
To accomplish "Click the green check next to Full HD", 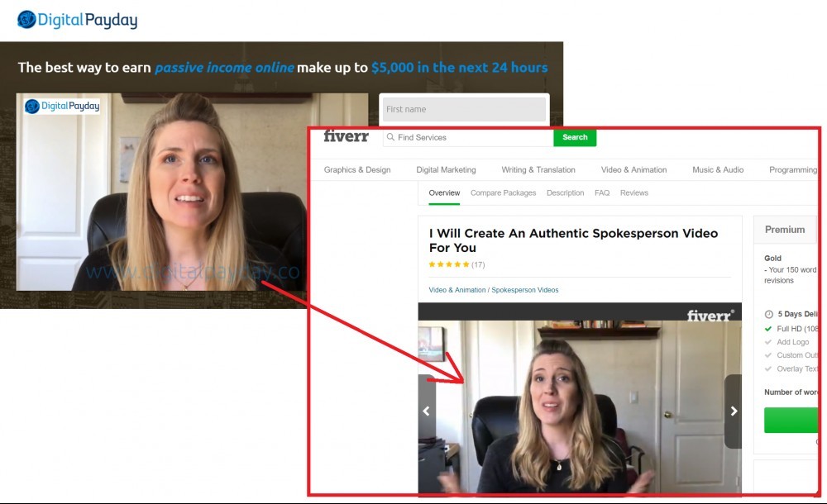I will pyautogui.click(x=768, y=329).
